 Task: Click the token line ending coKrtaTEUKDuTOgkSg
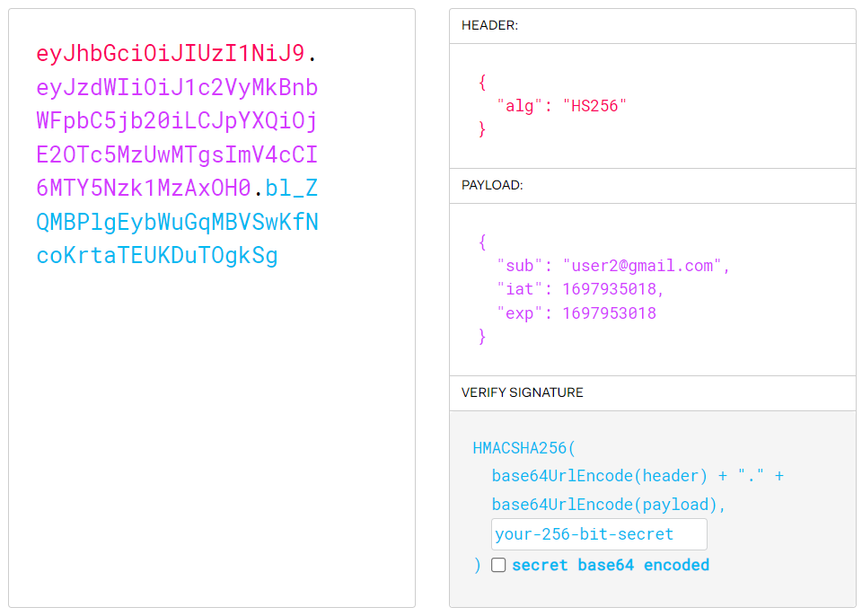click(x=157, y=256)
